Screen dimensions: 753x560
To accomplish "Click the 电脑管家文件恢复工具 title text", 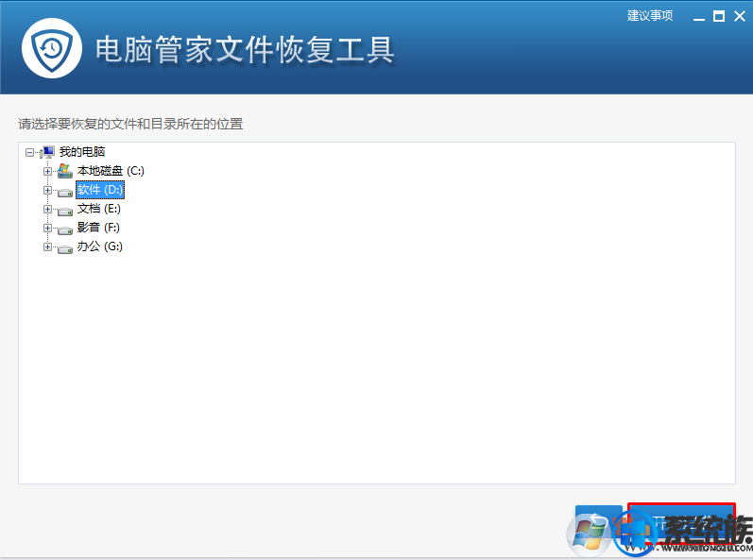I will [x=245, y=49].
